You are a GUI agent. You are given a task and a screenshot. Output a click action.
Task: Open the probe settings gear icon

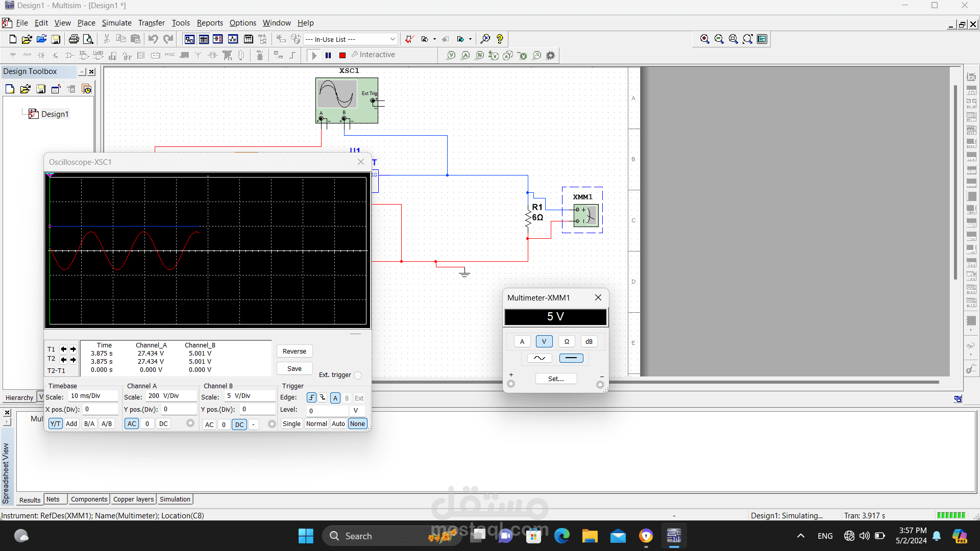[x=550, y=55]
